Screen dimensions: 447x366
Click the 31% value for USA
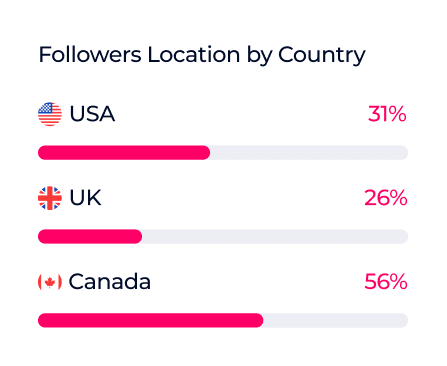387,114
